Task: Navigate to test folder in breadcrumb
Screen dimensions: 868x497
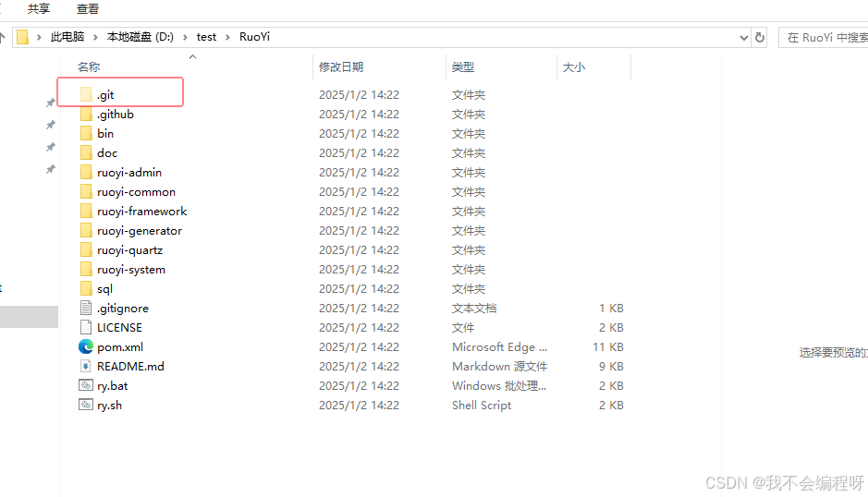Action: coord(206,37)
